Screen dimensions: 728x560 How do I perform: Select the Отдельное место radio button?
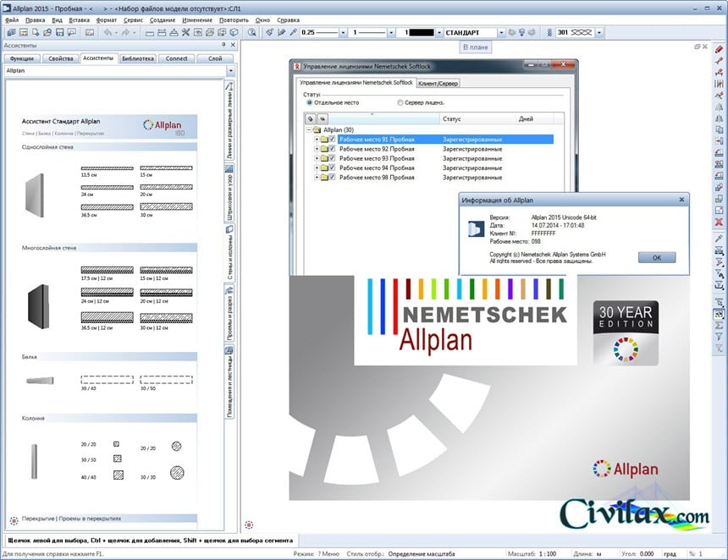pyautogui.click(x=310, y=102)
